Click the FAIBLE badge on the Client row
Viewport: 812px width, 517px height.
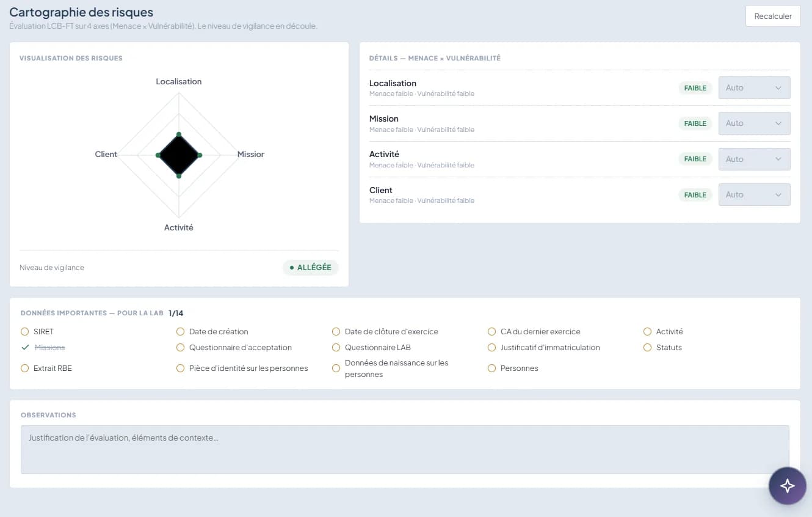point(695,195)
